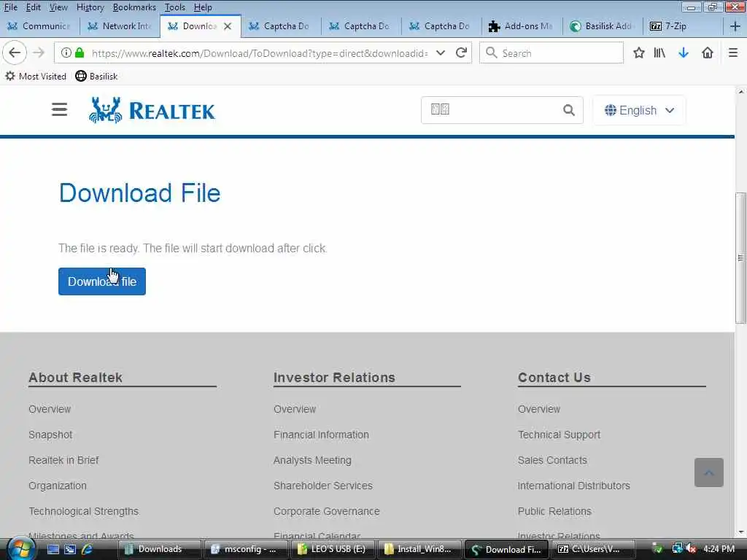Reload the page with the refresh icon
Image resolution: width=747 pixels, height=560 pixels.
(461, 52)
